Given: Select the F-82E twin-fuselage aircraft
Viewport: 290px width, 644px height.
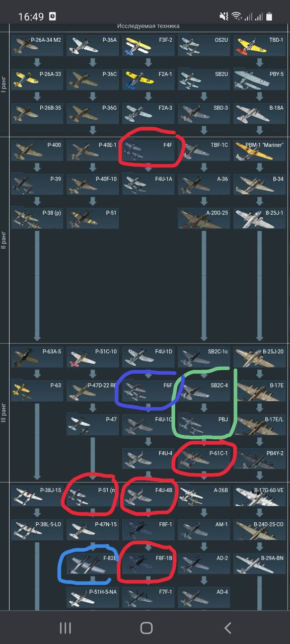Looking at the screenshot, I should click(93, 563).
